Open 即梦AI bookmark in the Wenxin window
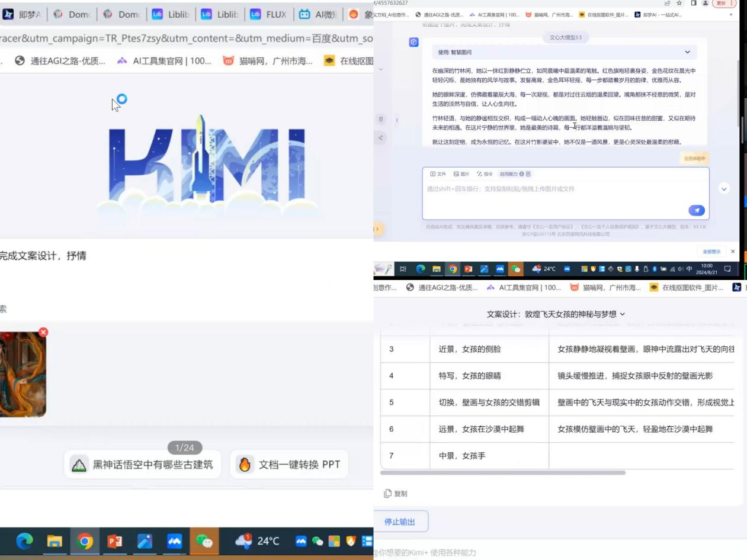 pos(658,14)
